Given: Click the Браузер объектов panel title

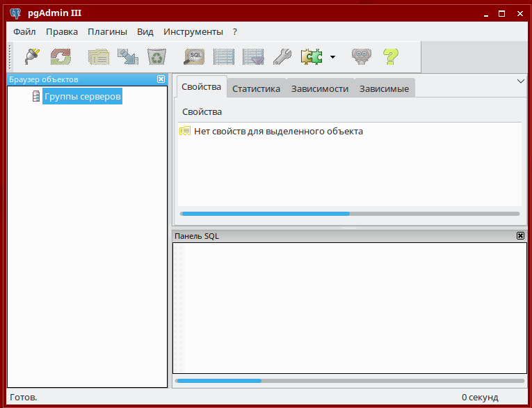Looking at the screenshot, I should click(x=44, y=79).
